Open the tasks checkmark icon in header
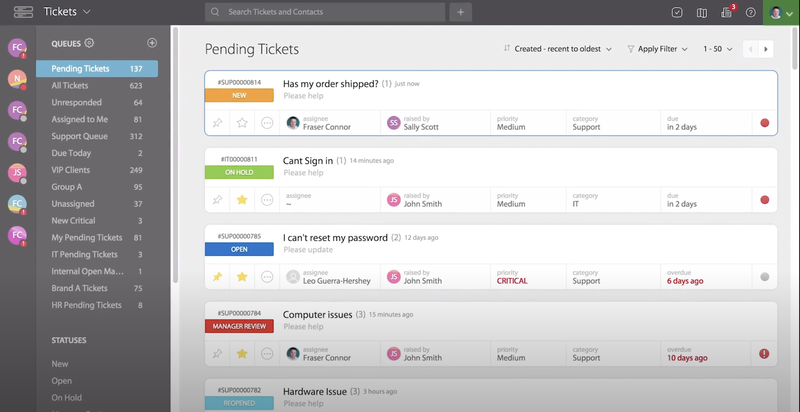 (x=677, y=12)
